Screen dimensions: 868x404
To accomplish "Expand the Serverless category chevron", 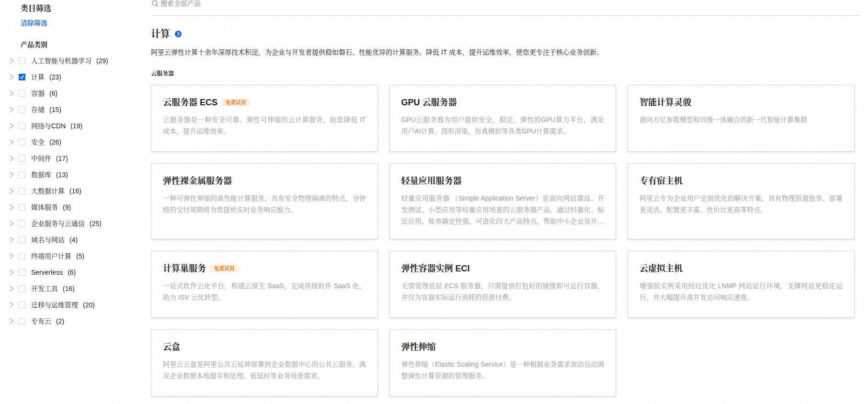I will (11, 272).
